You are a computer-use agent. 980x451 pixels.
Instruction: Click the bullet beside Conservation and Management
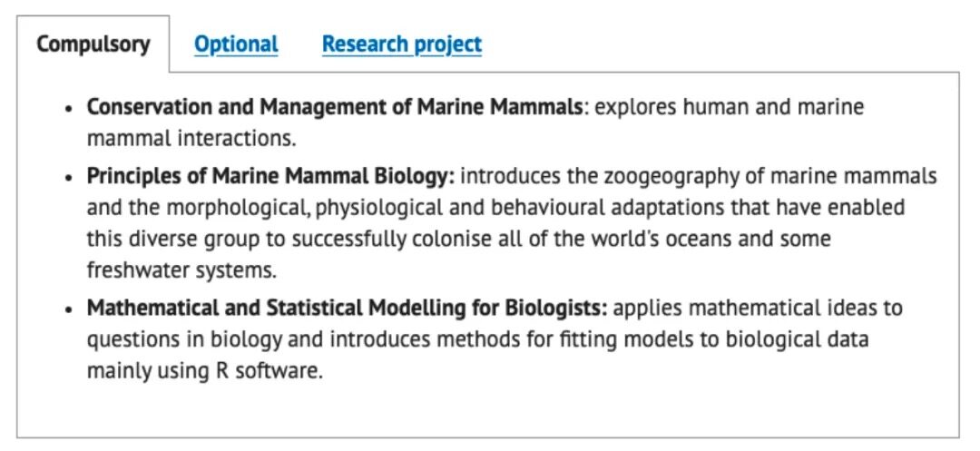[69, 108]
